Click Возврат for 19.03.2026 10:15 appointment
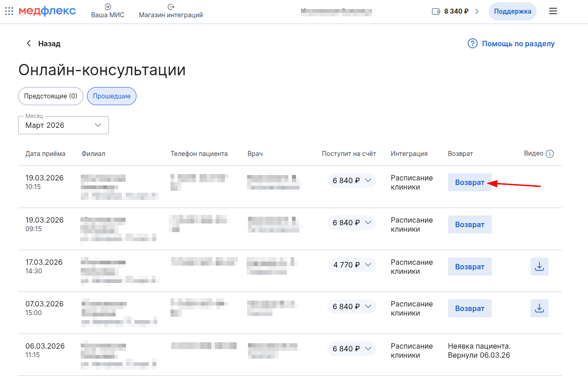The image size is (588, 384). (470, 182)
